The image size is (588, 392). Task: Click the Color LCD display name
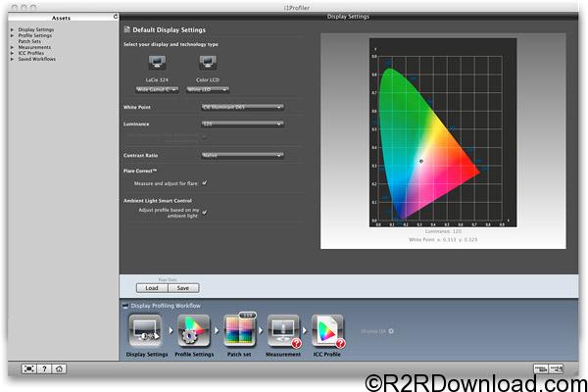coord(208,80)
